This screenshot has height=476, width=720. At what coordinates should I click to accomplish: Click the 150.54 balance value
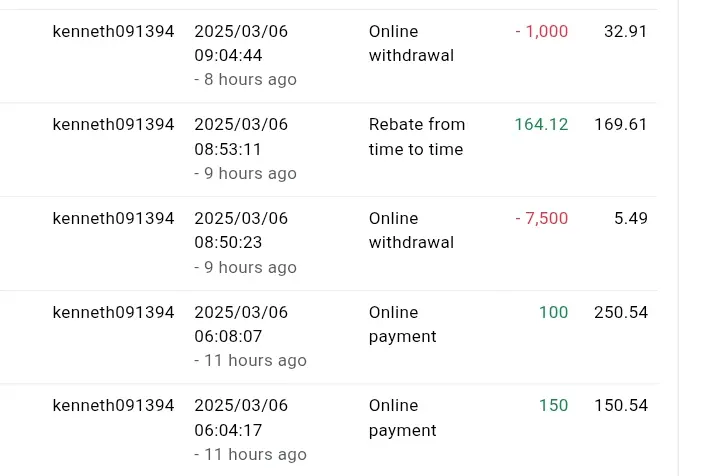coord(621,405)
